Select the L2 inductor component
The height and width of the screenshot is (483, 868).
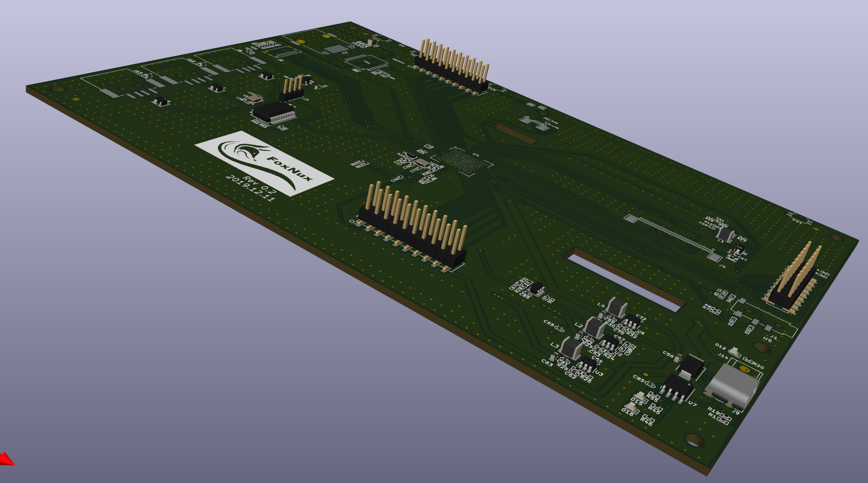(594, 328)
